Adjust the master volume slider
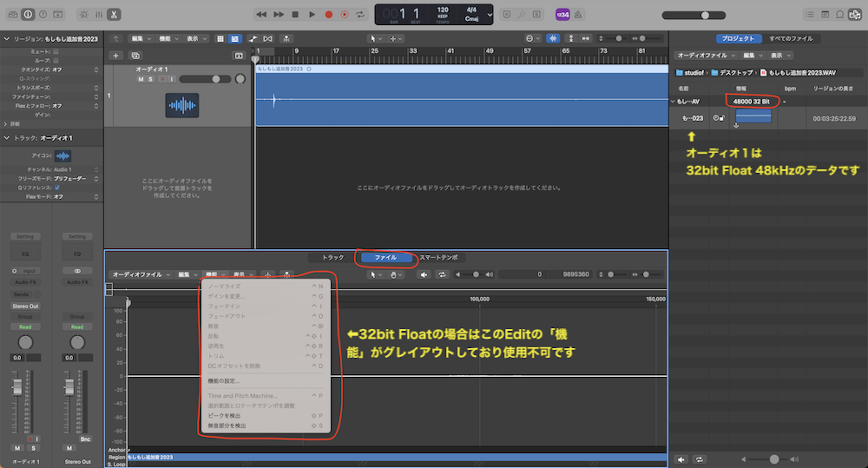The width and height of the screenshot is (868, 468). pyautogui.click(x=705, y=15)
